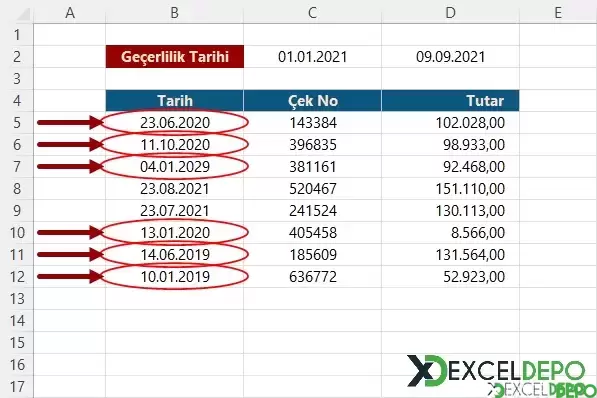Select the date cell 23.06.2020

click(x=175, y=123)
